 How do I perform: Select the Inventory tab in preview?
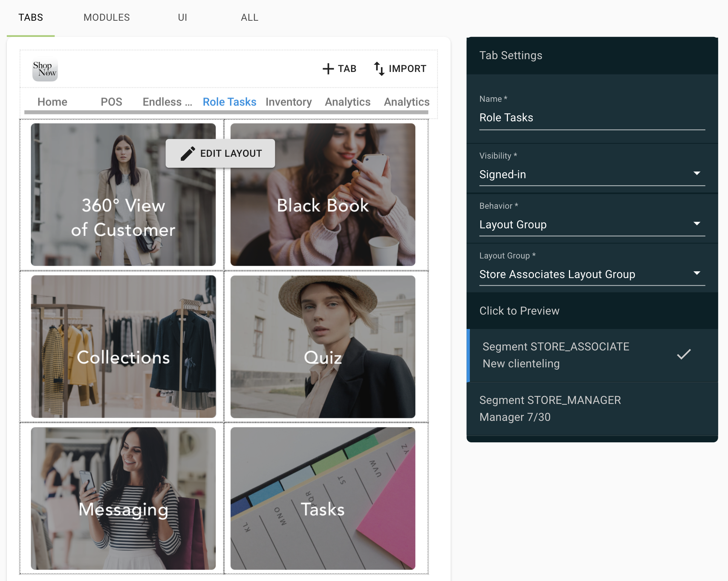click(x=289, y=102)
